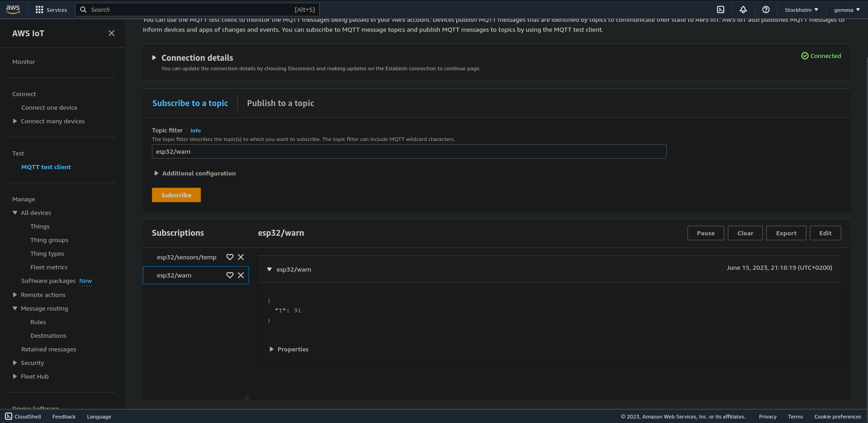Collapse All devices tree
The height and width of the screenshot is (423, 868).
(15, 213)
